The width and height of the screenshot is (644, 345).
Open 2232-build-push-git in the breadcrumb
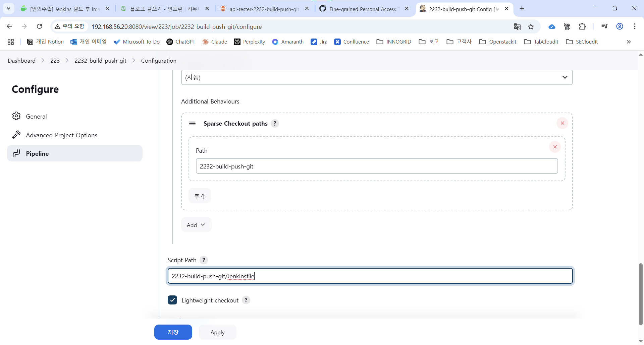pos(101,61)
